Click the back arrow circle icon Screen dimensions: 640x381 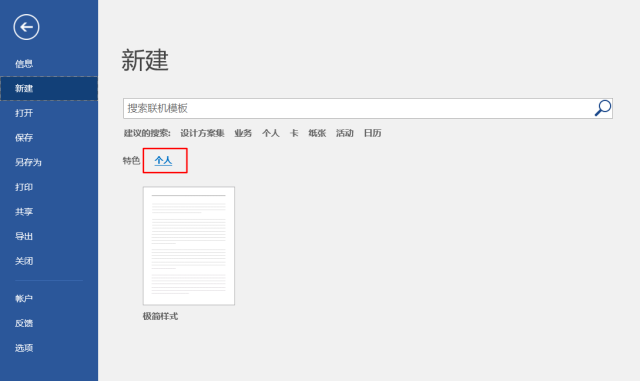coord(26,27)
